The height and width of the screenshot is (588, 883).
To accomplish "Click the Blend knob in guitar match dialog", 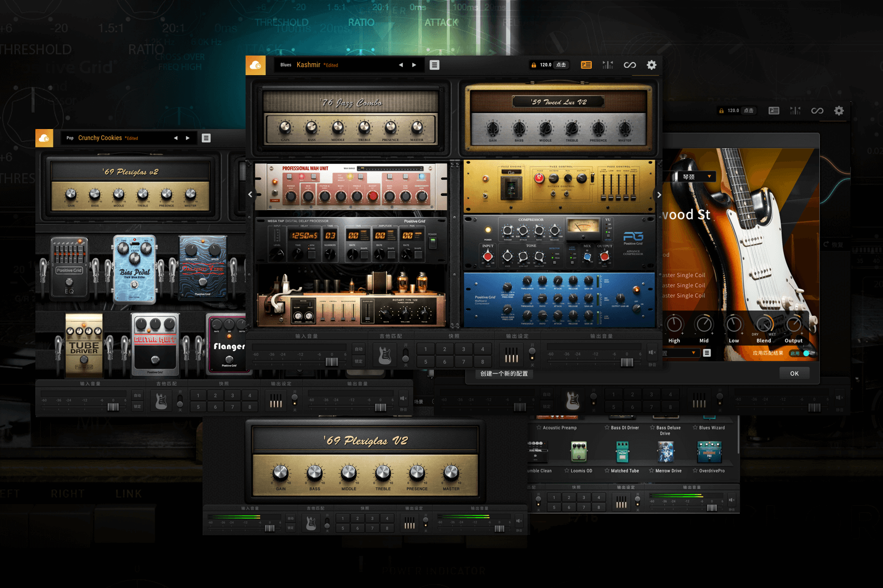I will click(x=764, y=325).
